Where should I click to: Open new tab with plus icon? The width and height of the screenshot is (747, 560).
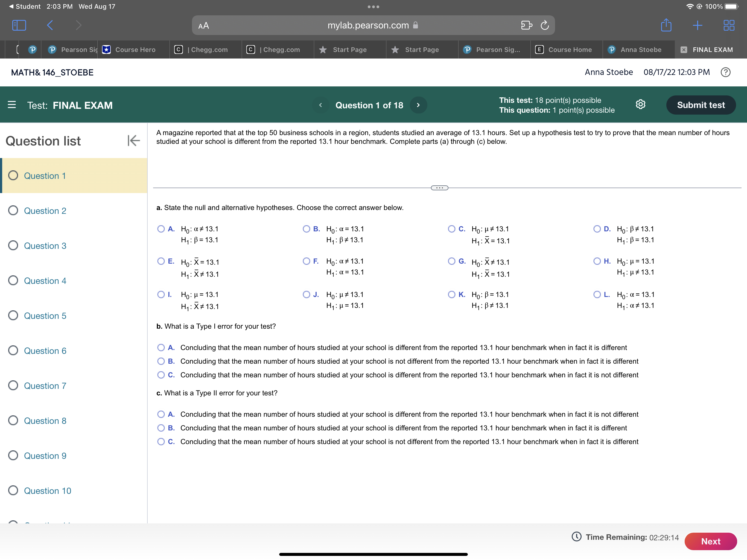click(x=697, y=25)
